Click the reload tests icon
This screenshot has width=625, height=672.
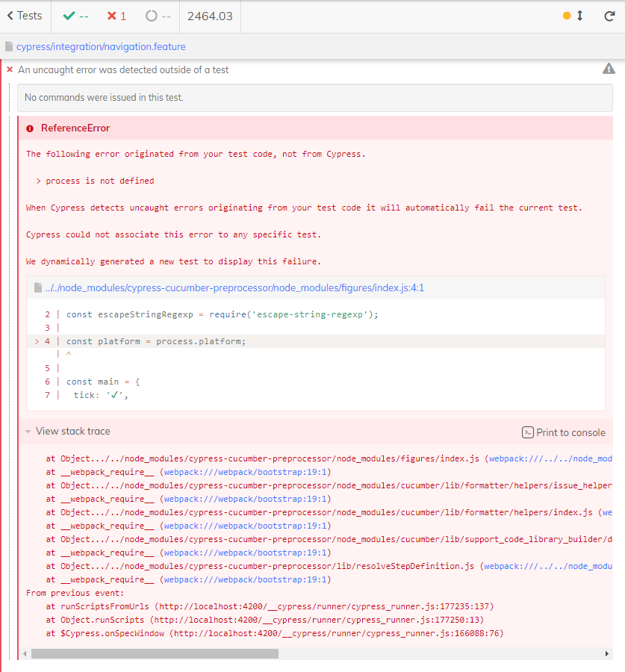[x=609, y=16]
